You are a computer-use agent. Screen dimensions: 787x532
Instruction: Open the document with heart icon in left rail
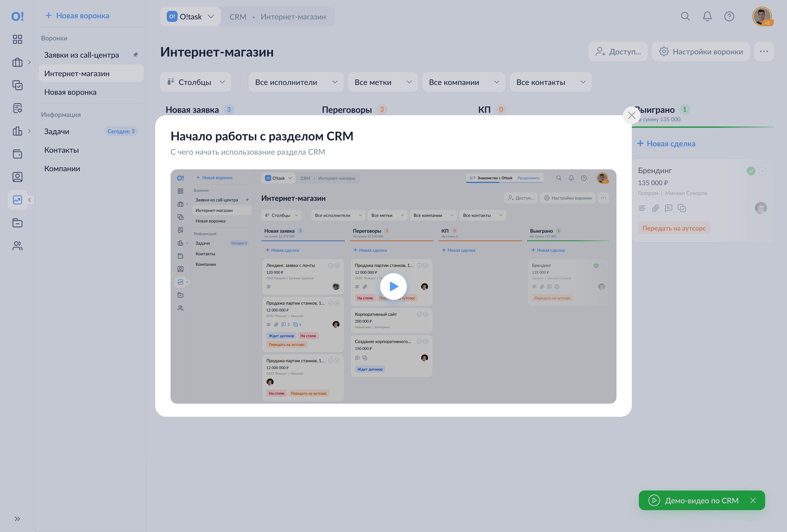coord(17,108)
